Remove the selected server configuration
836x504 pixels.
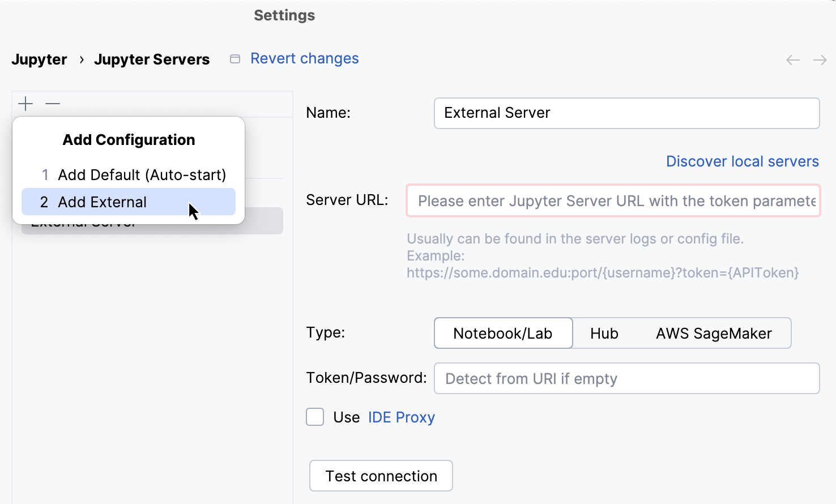click(x=52, y=104)
